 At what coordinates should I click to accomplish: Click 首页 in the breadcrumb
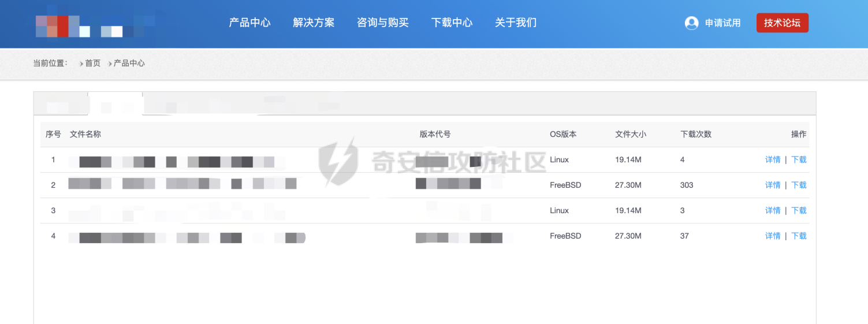(92, 63)
